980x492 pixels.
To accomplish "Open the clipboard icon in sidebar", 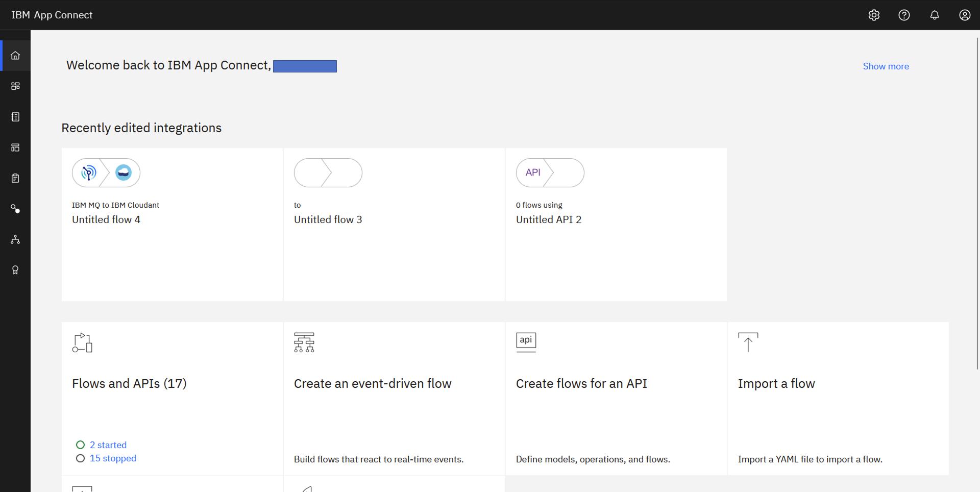I will [x=15, y=178].
